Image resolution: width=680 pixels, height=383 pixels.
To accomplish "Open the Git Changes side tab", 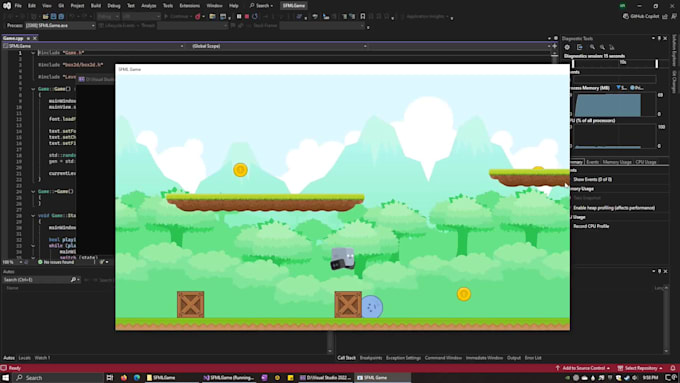I will 674,82.
